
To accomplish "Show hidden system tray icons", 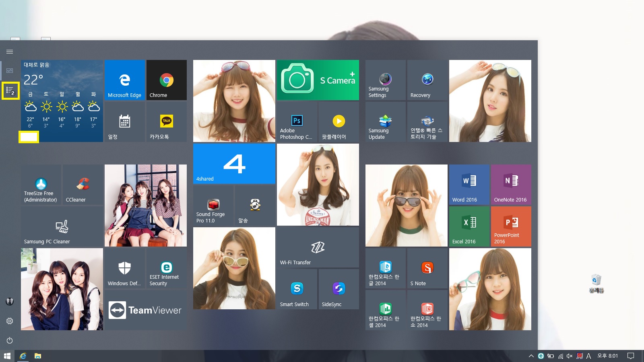I will 531,356.
